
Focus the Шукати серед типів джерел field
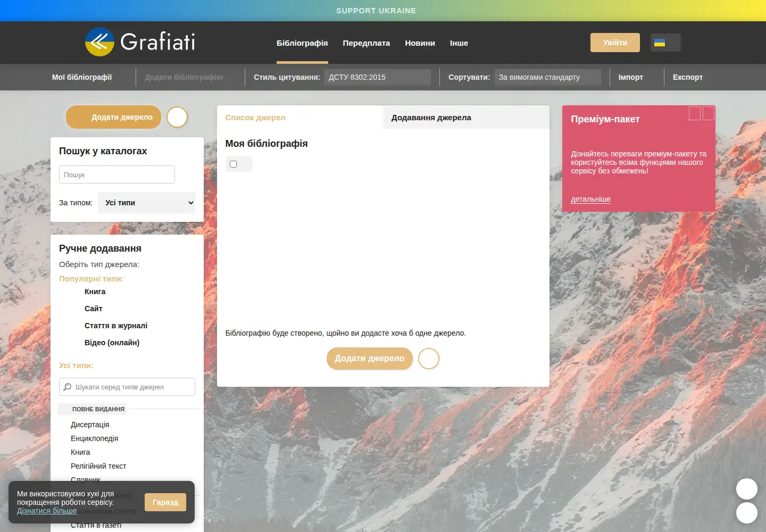tap(127, 387)
